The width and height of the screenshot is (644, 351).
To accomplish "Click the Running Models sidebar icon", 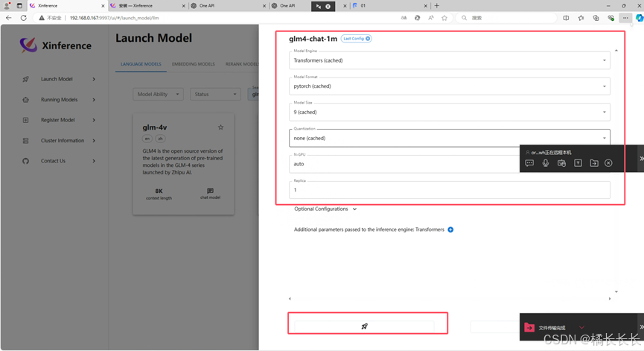I will click(x=26, y=99).
